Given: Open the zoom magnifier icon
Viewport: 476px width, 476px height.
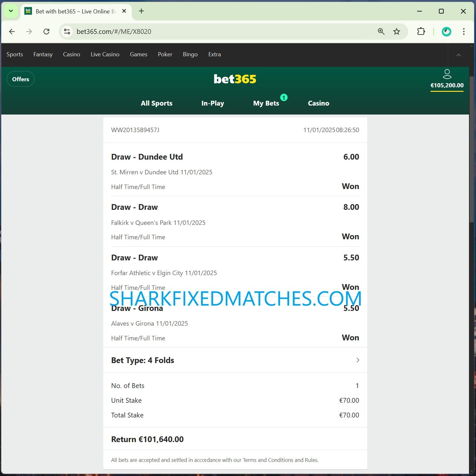Looking at the screenshot, I should pyautogui.click(x=381, y=31).
